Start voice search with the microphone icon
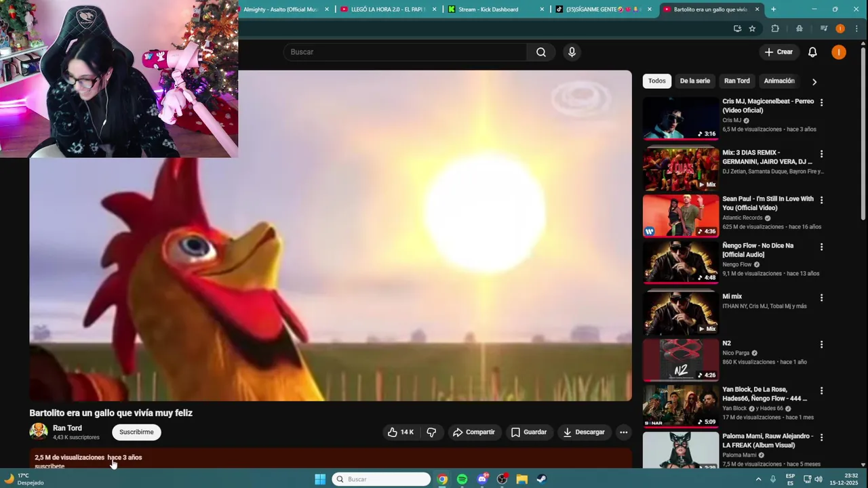This screenshot has height=488, width=868. 572,52
